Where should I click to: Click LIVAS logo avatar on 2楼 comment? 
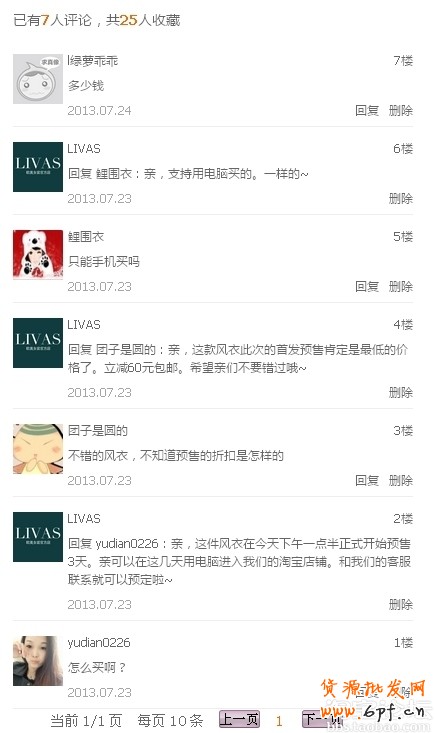tap(38, 537)
